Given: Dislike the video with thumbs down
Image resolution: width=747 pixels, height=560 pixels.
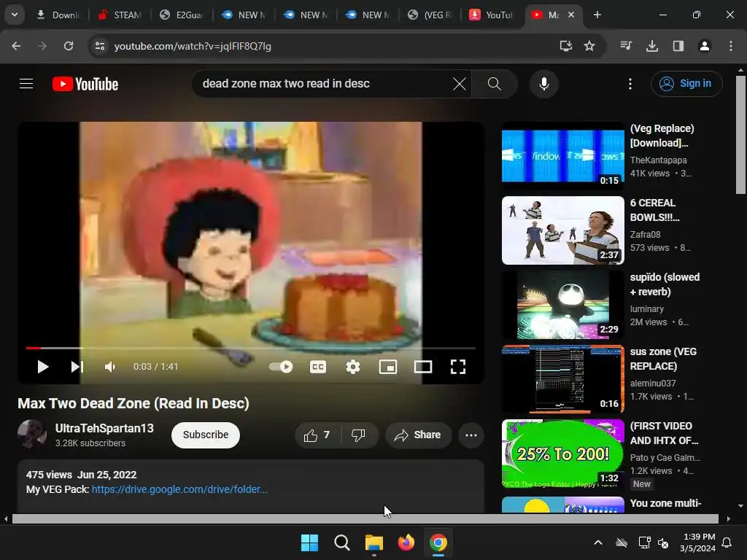Looking at the screenshot, I should click(x=358, y=435).
